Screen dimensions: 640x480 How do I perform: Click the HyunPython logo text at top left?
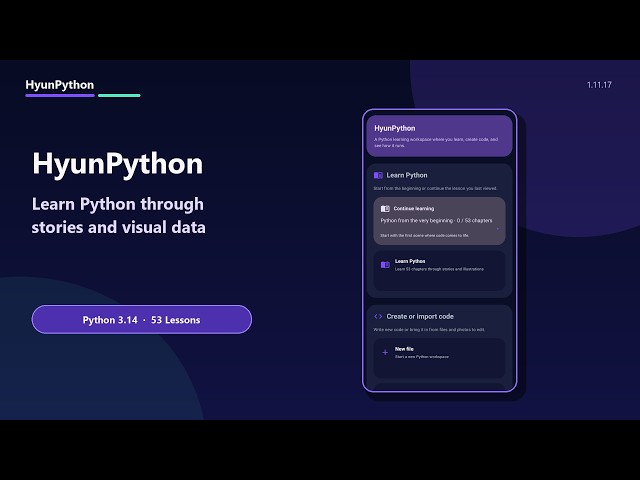pyautogui.click(x=60, y=85)
